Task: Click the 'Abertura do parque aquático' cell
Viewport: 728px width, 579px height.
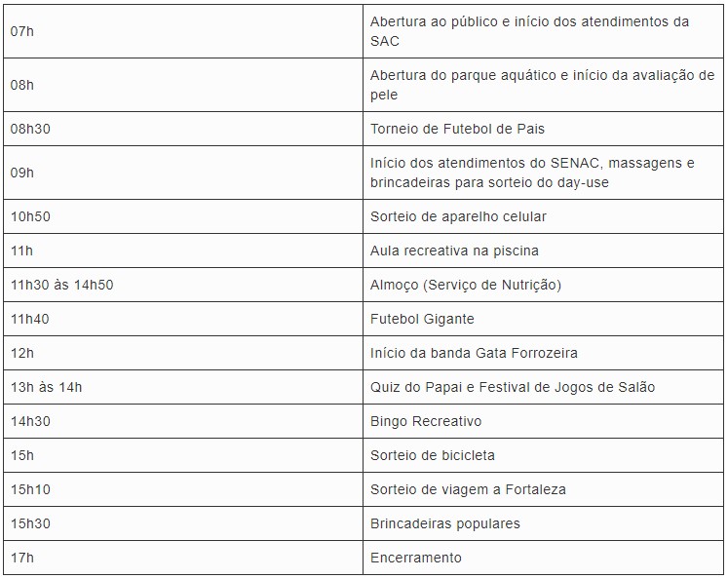Action: click(x=542, y=85)
